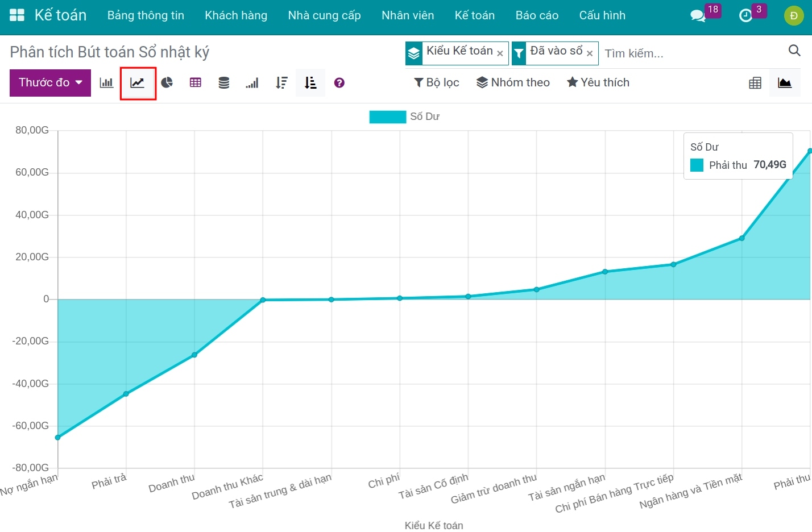Switch to pie chart view
812x532 pixels.
pyautogui.click(x=167, y=83)
